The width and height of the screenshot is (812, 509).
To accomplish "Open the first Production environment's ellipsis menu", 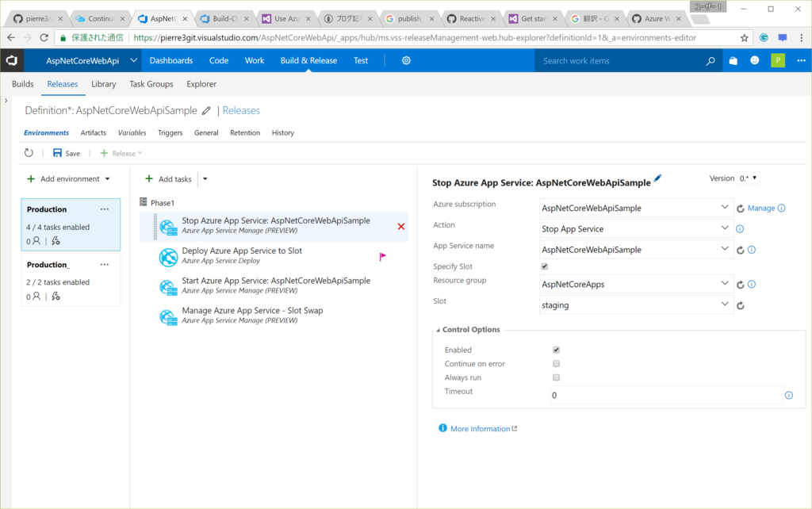I will point(105,209).
